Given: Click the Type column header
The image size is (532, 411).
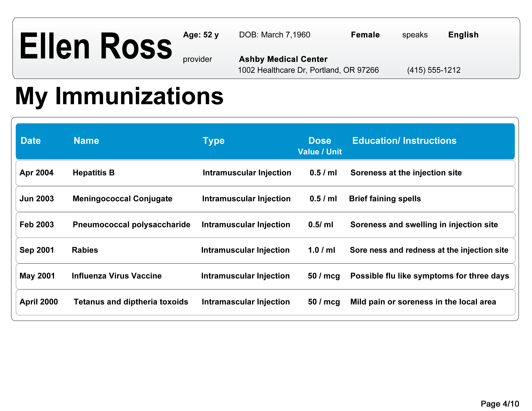Looking at the screenshot, I should point(213,141).
